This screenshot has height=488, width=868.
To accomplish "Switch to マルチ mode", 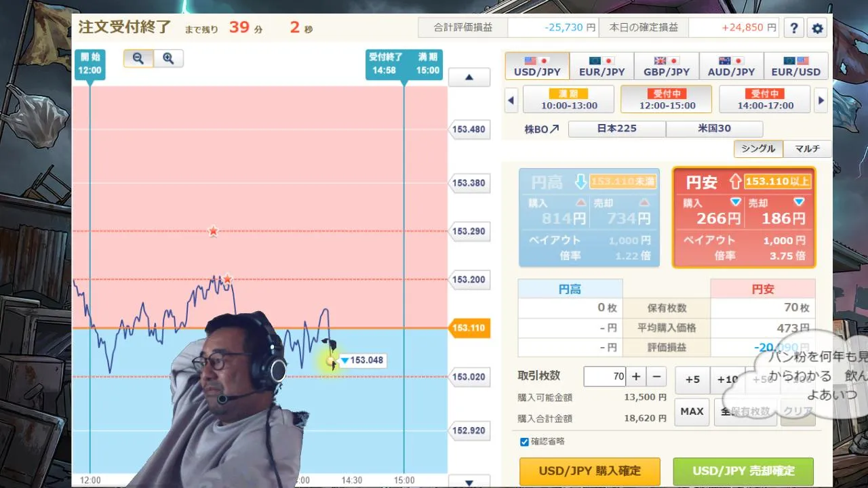I will 807,148.
